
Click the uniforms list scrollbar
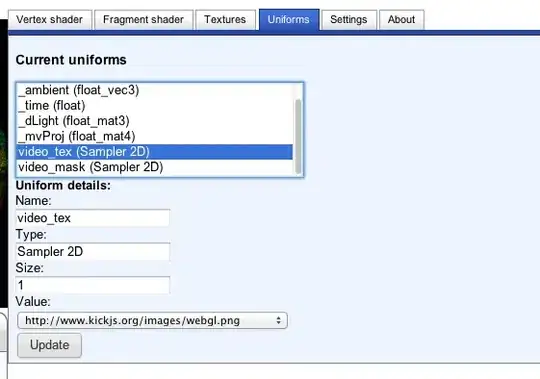(x=298, y=136)
